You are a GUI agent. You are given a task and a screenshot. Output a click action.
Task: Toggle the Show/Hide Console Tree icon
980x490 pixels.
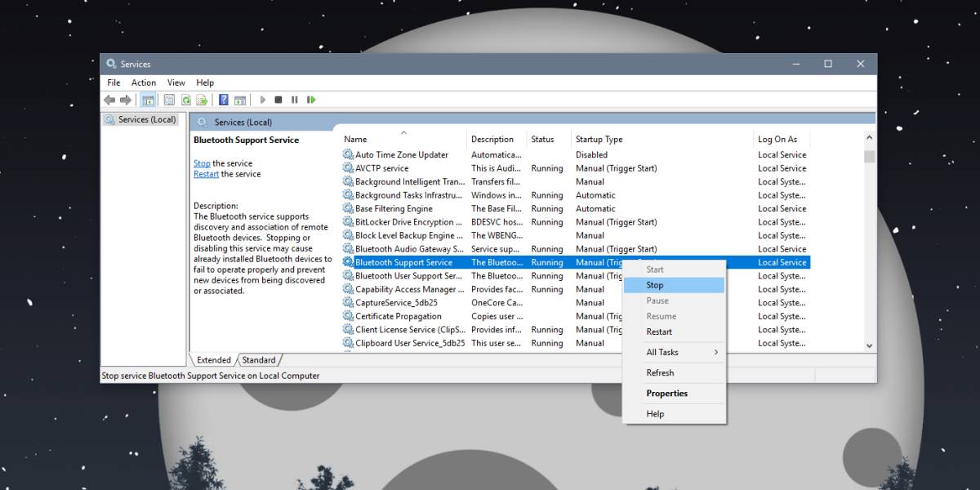coord(149,100)
